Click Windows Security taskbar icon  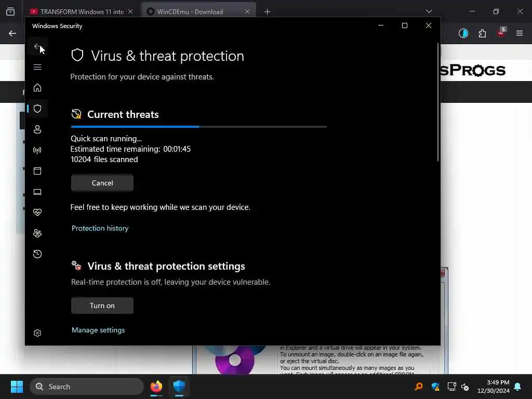(x=179, y=387)
